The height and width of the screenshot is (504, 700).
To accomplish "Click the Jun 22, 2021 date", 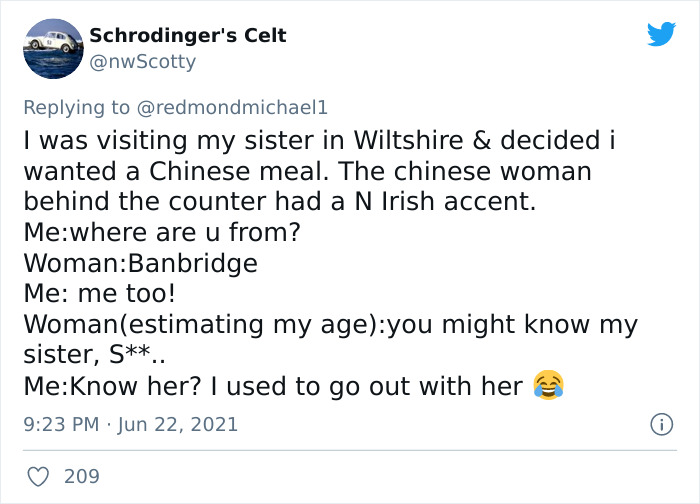I will click(x=179, y=424).
